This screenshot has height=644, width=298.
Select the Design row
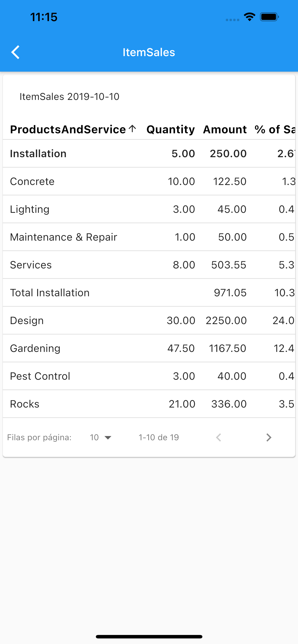[x=149, y=320]
